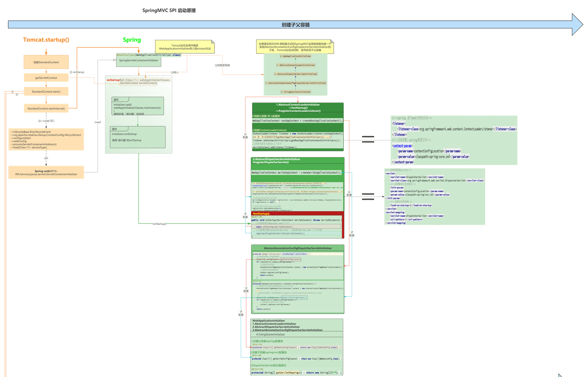Screen dimensions: 588x377
Task: Click the green "Spring" heading
Action: click(132, 40)
